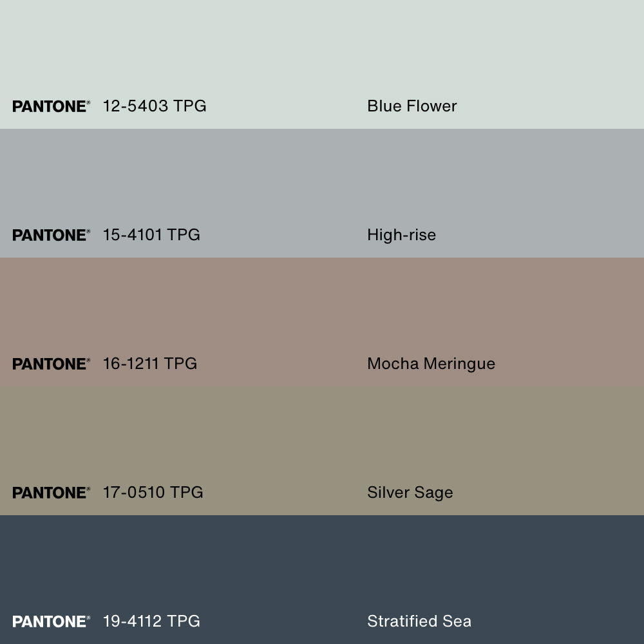Screen dimensions: 644x644
Task: Select the "Stratified Sea" name text
Action: (419, 621)
